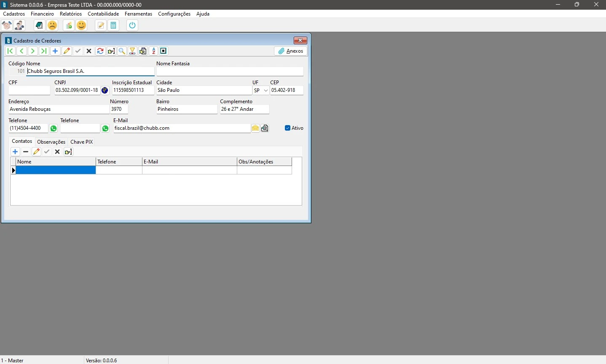Open the Relatórios menu
Screen dimensions: 606x364
[x=71, y=14]
